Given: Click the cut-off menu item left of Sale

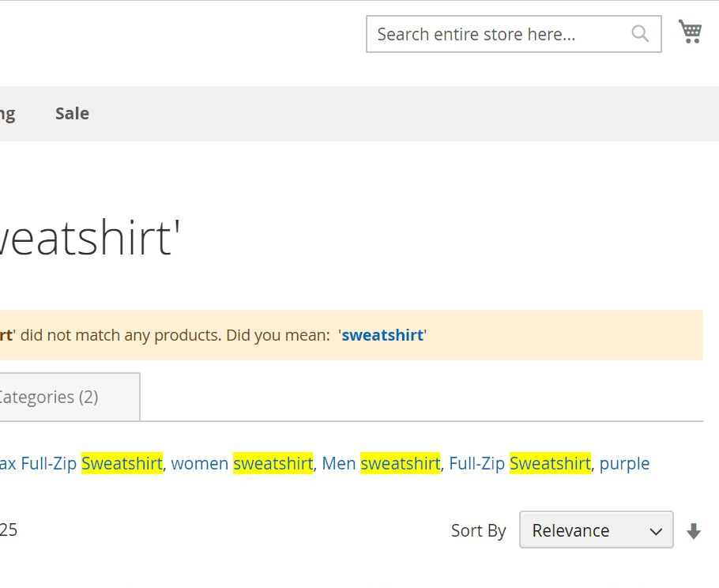Looking at the screenshot, I should (x=7, y=113).
